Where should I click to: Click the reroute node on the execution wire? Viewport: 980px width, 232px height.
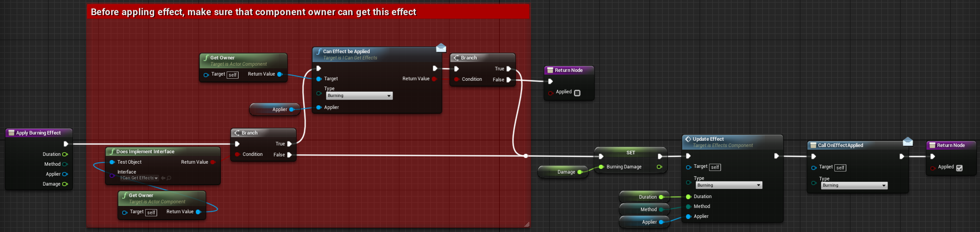pos(526,156)
